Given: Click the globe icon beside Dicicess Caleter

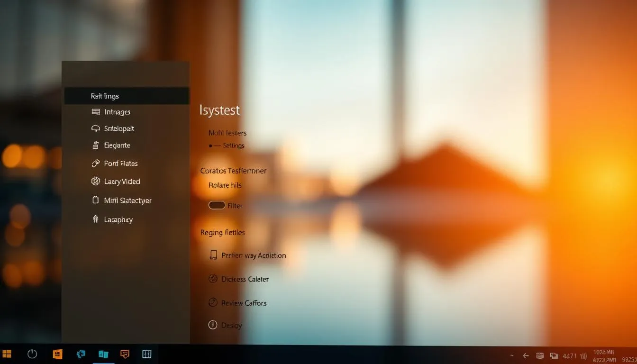Looking at the screenshot, I should [x=213, y=279].
